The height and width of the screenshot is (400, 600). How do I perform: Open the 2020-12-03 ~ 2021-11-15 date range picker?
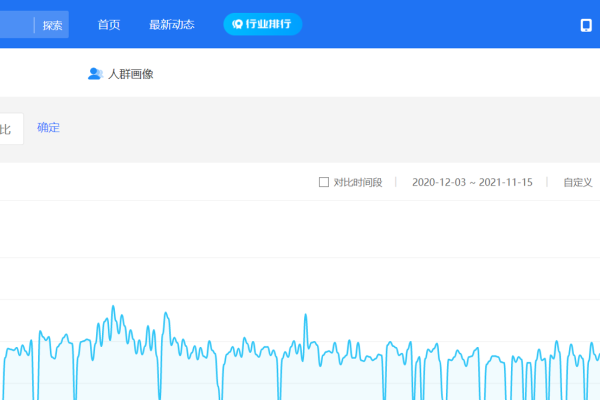(472, 182)
